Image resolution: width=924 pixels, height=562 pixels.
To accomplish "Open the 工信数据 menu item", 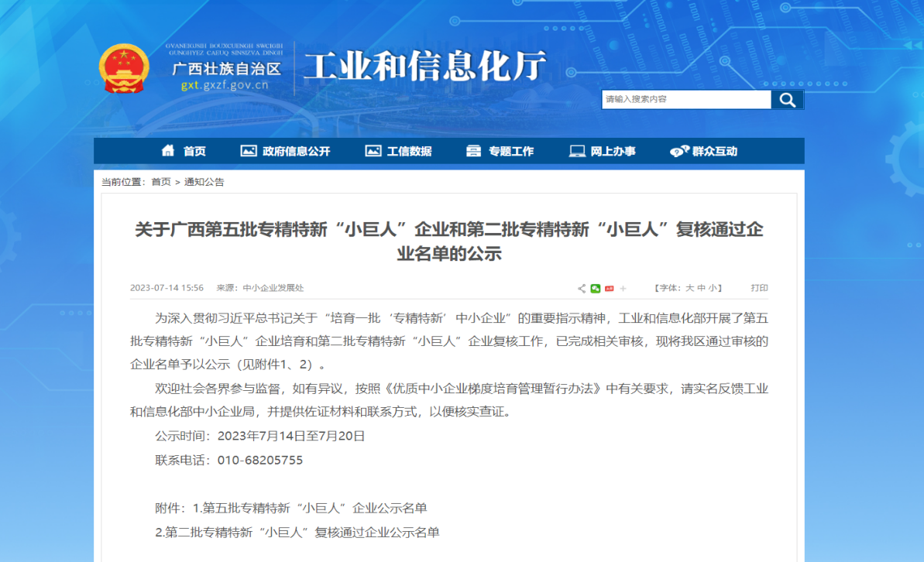I will point(399,151).
